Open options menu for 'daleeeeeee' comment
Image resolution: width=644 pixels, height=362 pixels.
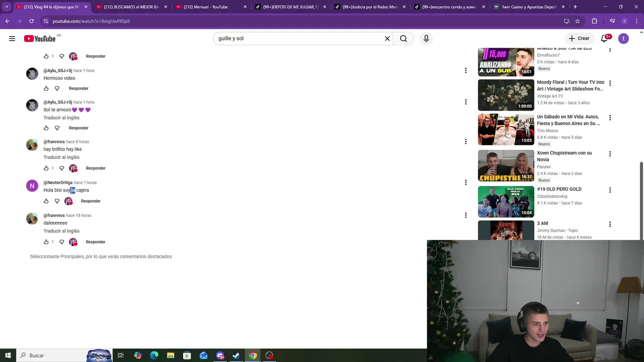[x=465, y=215]
